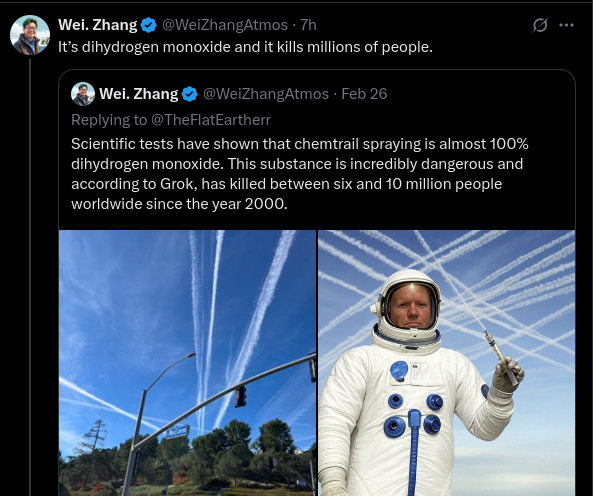593x496 pixels.
Task: Open the tweet via its 7h timestamp
Action: pyautogui.click(x=308, y=25)
